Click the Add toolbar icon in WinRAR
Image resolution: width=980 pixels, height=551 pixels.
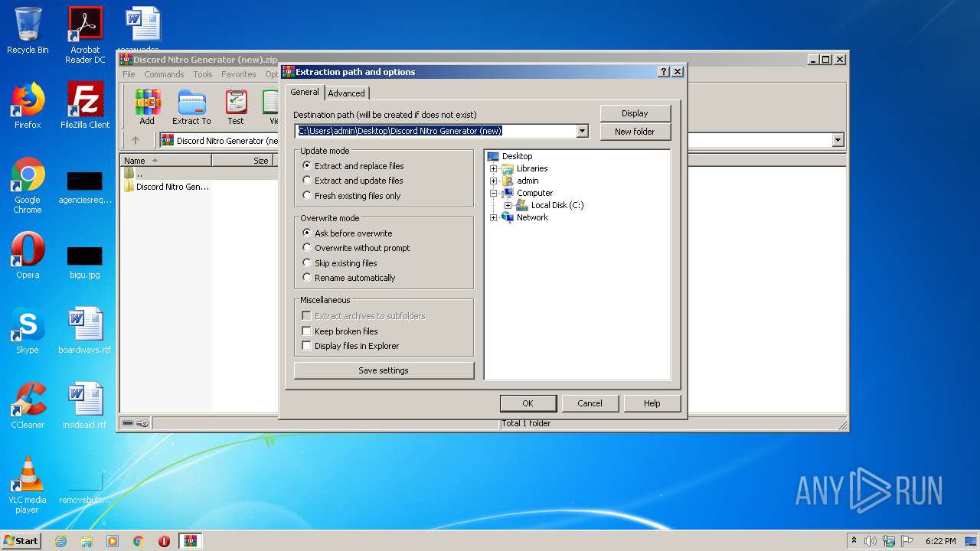point(147,107)
